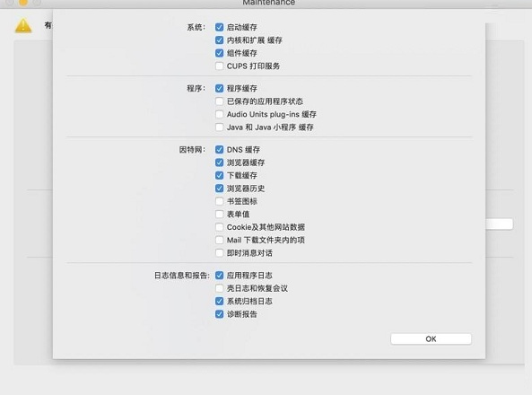Viewport: 532px width, 395px height.
Task: Uncheck the 程序缓存 checkbox
Action: click(x=219, y=88)
